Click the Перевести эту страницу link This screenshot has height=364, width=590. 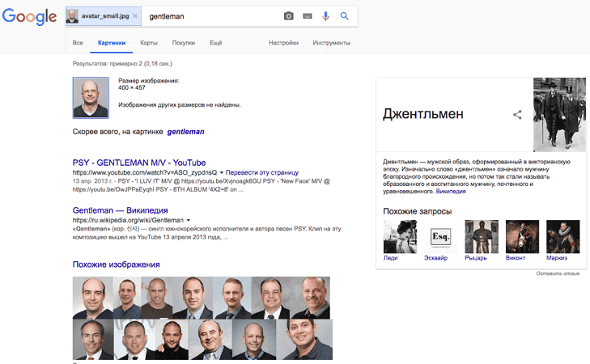point(262,172)
